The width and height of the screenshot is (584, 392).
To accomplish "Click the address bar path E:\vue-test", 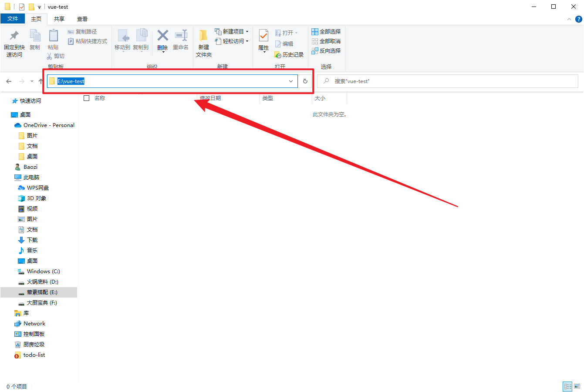I will [x=71, y=81].
